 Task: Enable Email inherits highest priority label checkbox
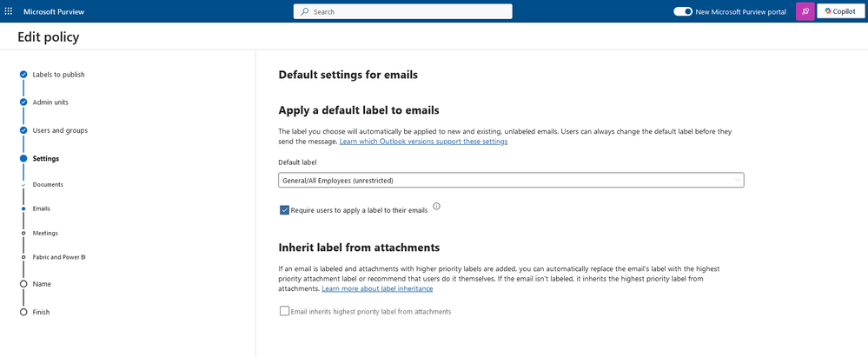(285, 311)
